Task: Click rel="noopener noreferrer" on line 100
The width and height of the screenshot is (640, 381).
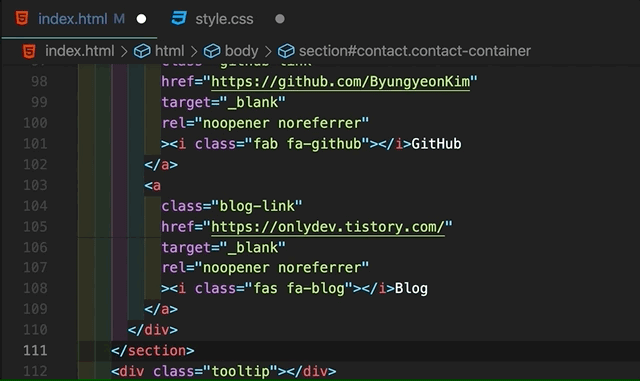Action: tap(265, 123)
